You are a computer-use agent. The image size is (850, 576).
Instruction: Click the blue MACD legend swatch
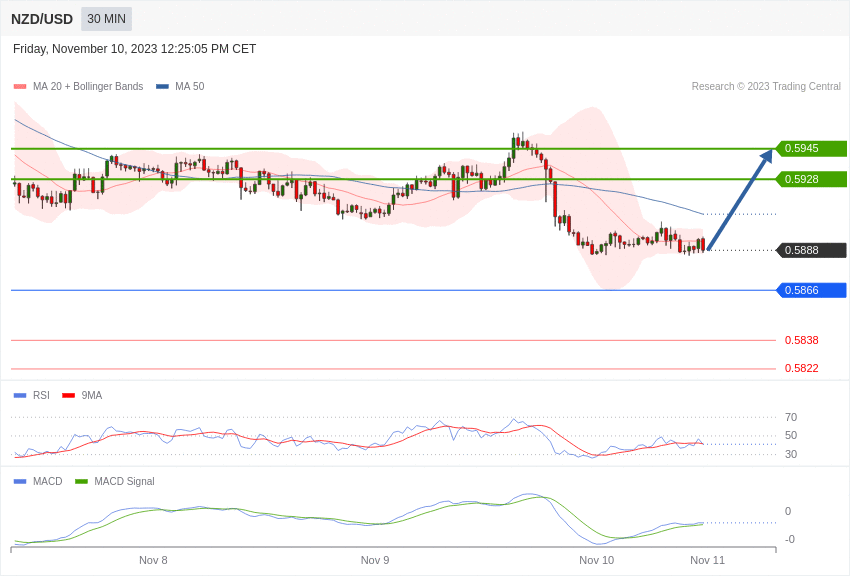pos(20,481)
